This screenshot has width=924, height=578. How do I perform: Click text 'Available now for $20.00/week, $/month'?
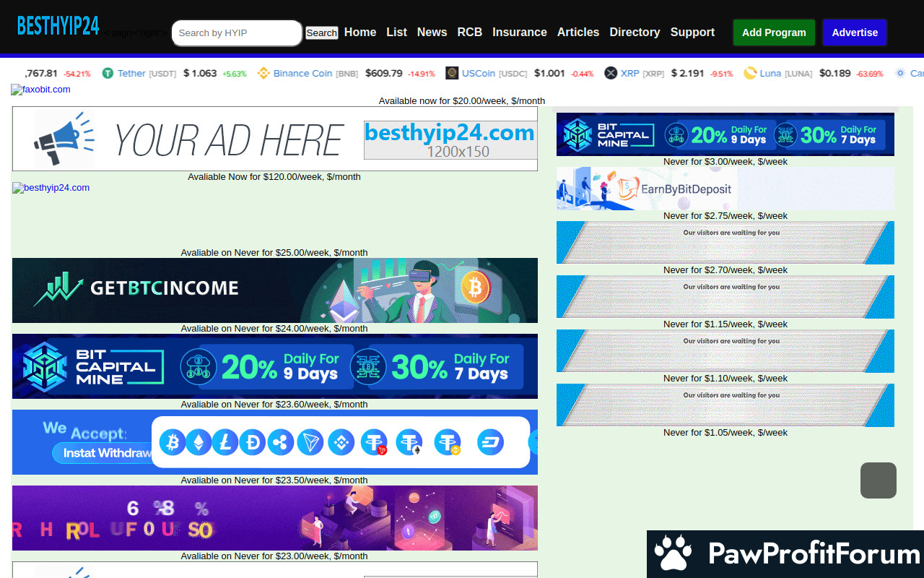[462, 100]
